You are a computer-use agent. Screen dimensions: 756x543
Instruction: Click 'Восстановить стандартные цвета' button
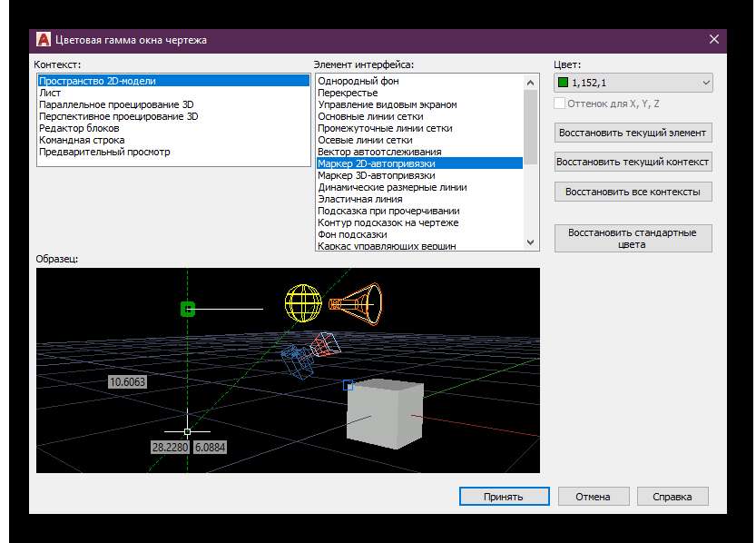633,238
